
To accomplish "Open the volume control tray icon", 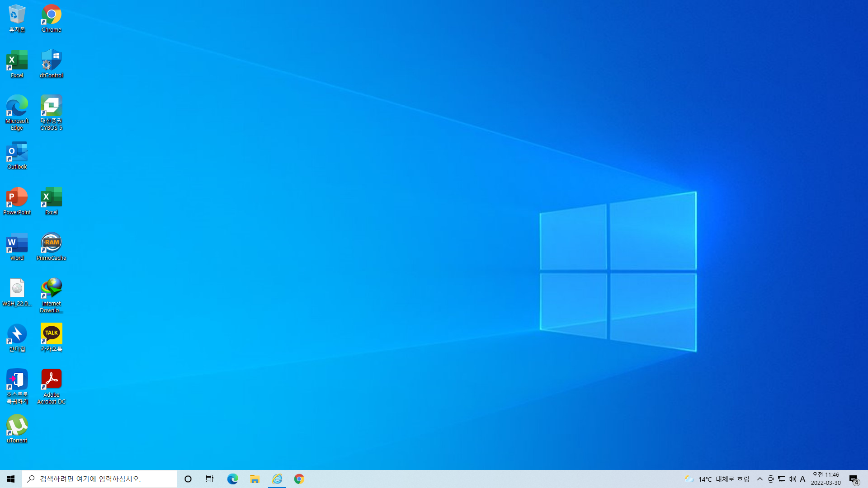I will pyautogui.click(x=793, y=479).
